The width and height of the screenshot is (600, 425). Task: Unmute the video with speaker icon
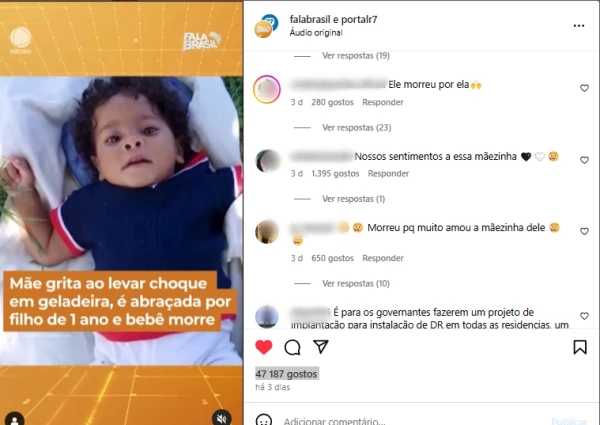tap(222, 418)
